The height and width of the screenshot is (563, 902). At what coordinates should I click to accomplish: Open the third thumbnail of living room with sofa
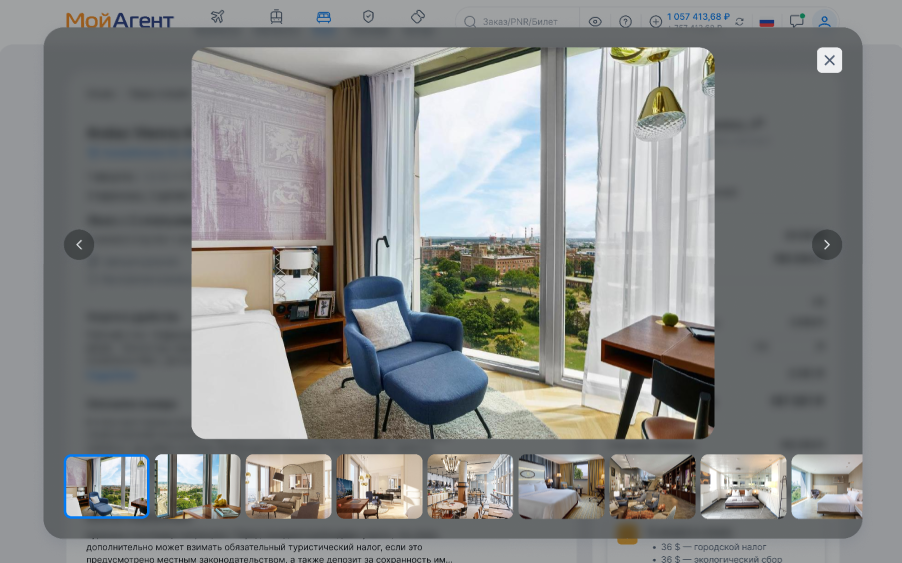coord(288,487)
